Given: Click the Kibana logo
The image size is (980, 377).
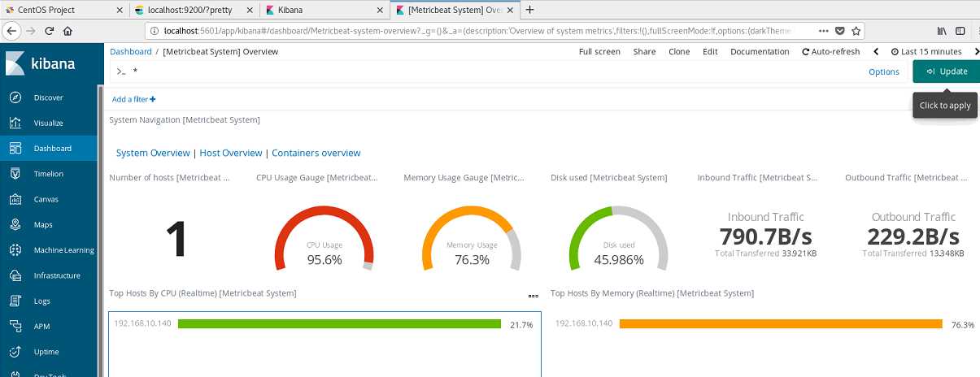Looking at the screenshot, I should pos(42,63).
